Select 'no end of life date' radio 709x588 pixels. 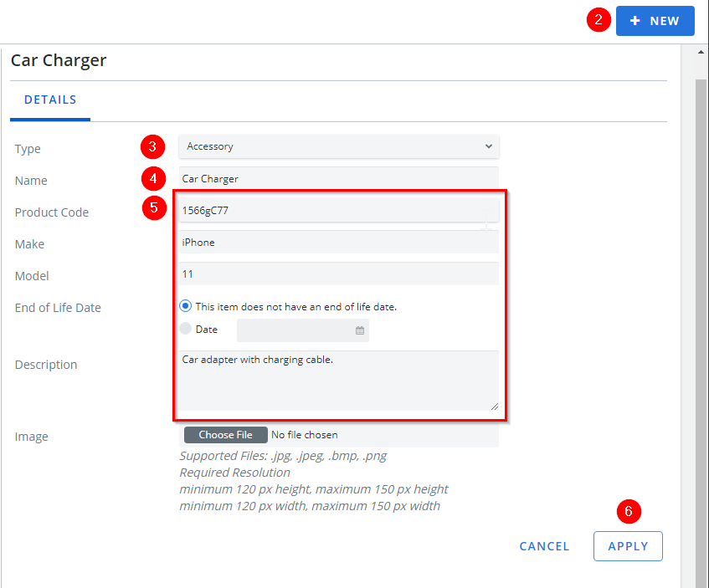coord(185,306)
